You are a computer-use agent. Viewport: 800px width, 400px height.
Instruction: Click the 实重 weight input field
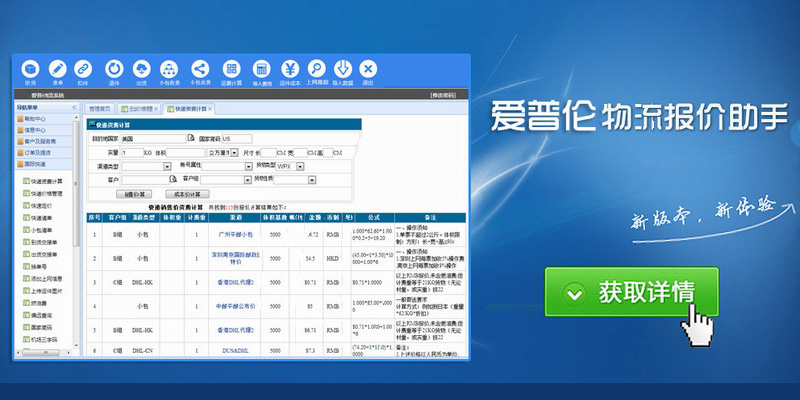pyautogui.click(x=132, y=153)
